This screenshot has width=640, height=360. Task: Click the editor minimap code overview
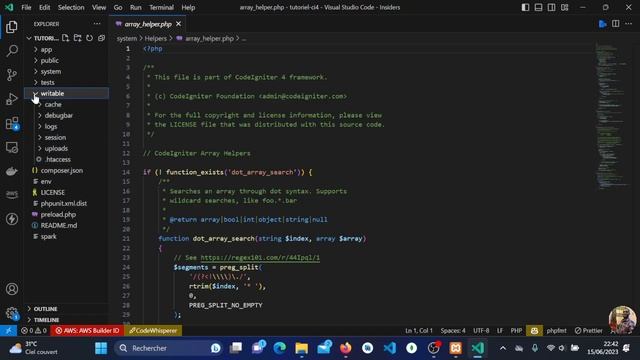611,116
